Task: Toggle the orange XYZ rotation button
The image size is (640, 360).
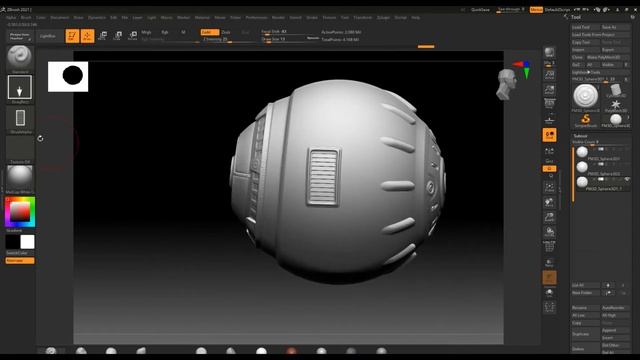Action: 549,169
